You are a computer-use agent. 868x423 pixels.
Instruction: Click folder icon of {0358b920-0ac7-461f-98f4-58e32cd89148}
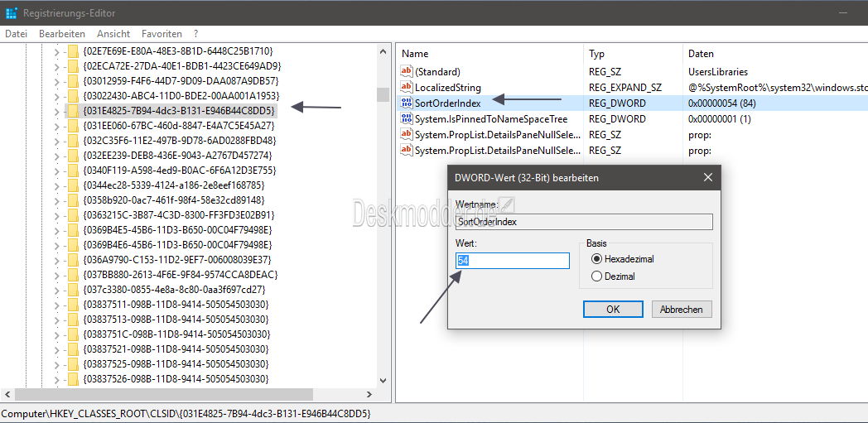click(73, 199)
